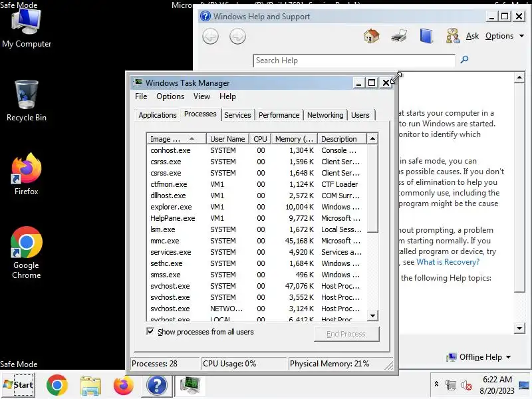Viewport: 532px width, 399px height.
Task: Switch to the Networking tab
Action: (x=325, y=115)
